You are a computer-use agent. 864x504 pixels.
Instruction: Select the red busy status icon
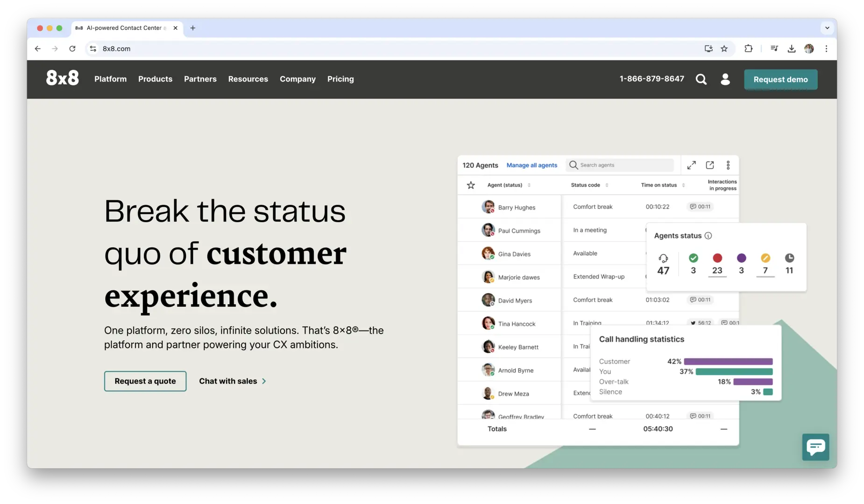click(x=717, y=258)
